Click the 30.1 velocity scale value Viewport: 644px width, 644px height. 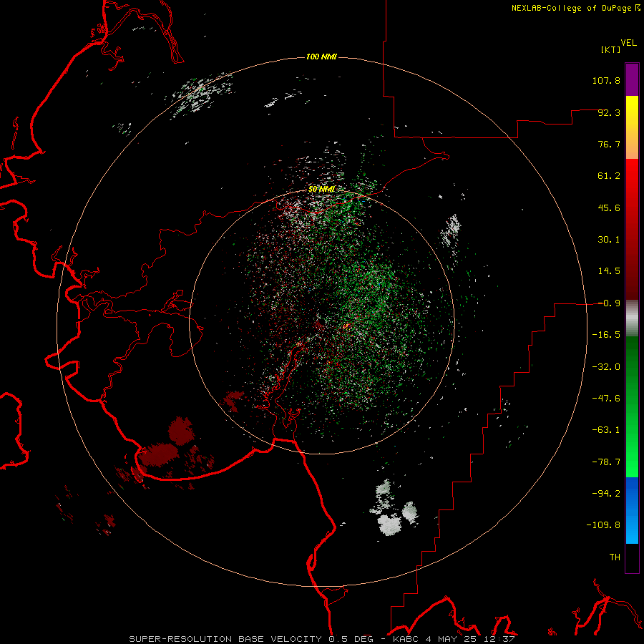(609, 240)
